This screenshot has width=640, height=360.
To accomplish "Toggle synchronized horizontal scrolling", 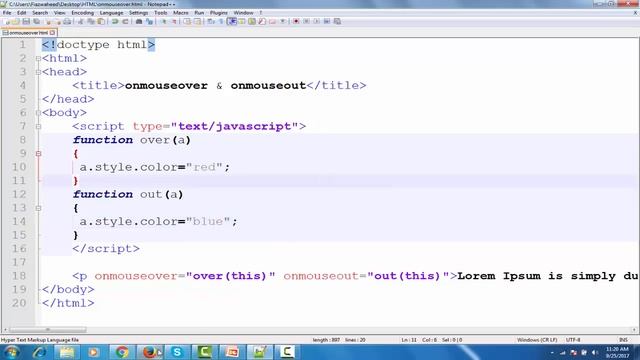I will (197, 21).
